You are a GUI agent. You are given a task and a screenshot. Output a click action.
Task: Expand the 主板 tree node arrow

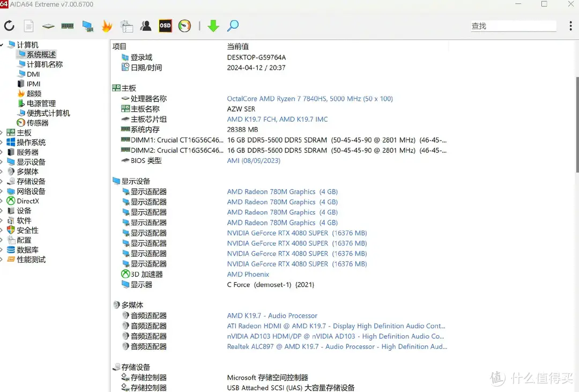point(2,132)
